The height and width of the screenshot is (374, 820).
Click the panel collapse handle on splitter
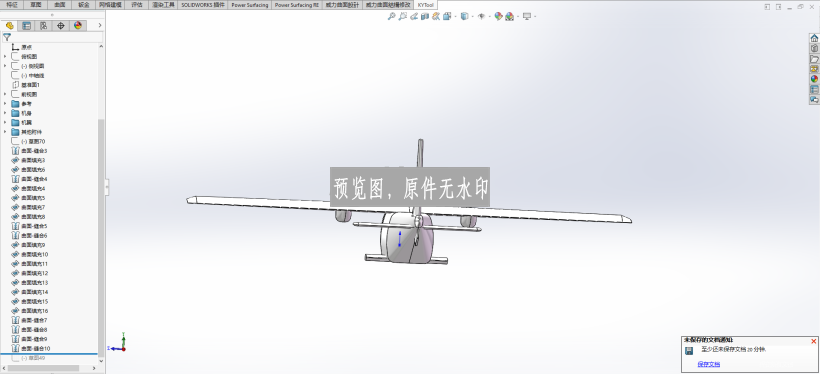(x=107, y=187)
